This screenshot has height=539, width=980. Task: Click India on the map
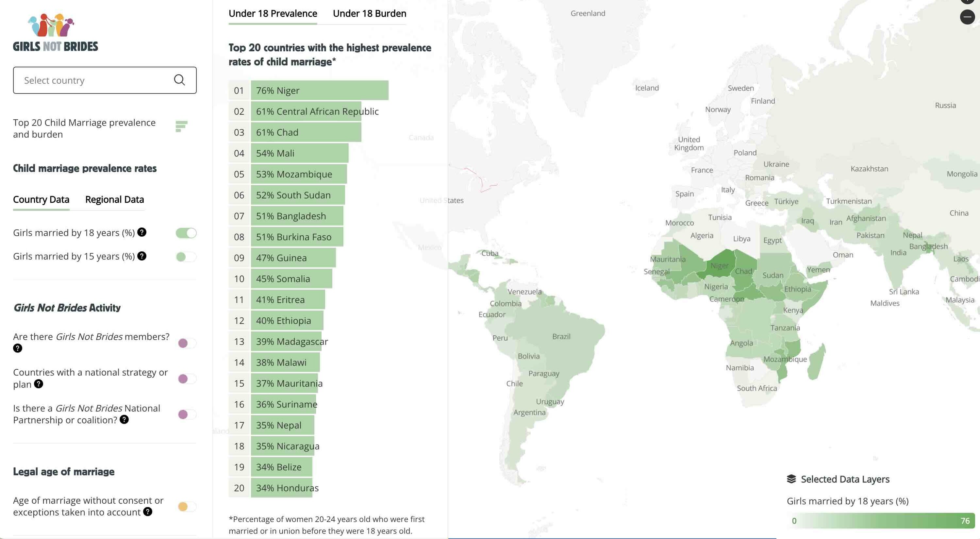click(x=898, y=253)
